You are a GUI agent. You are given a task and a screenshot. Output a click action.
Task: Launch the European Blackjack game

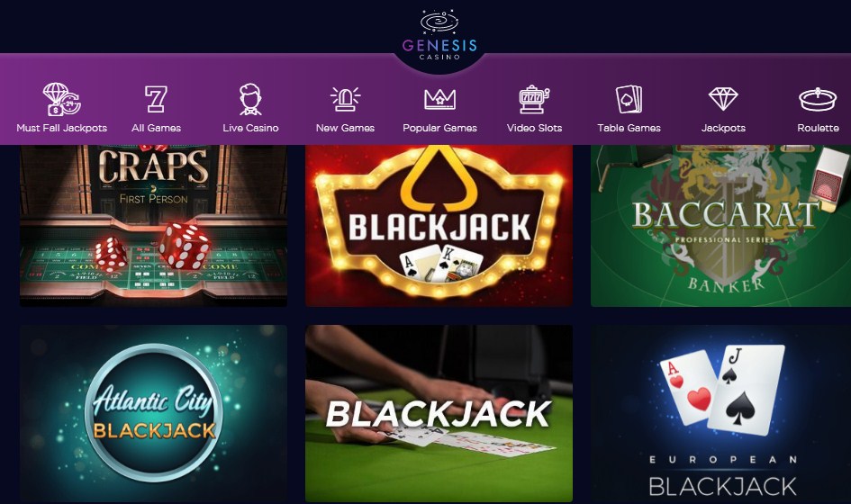click(720, 413)
